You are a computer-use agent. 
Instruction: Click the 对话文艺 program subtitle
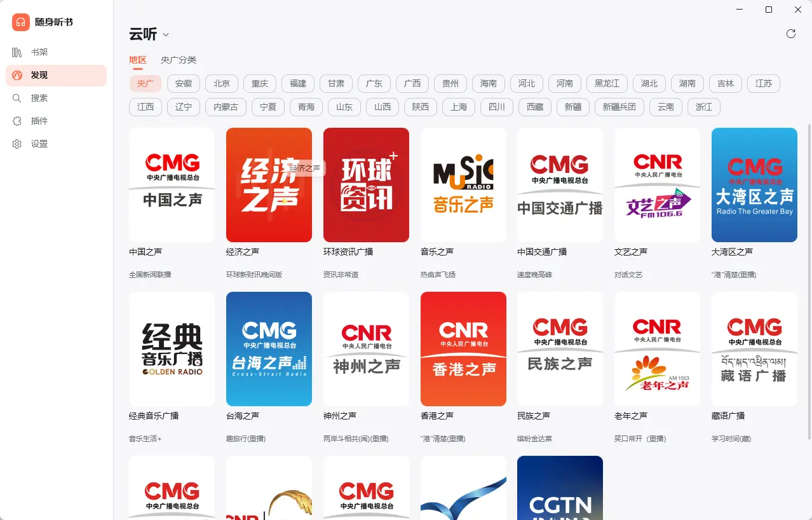628,275
